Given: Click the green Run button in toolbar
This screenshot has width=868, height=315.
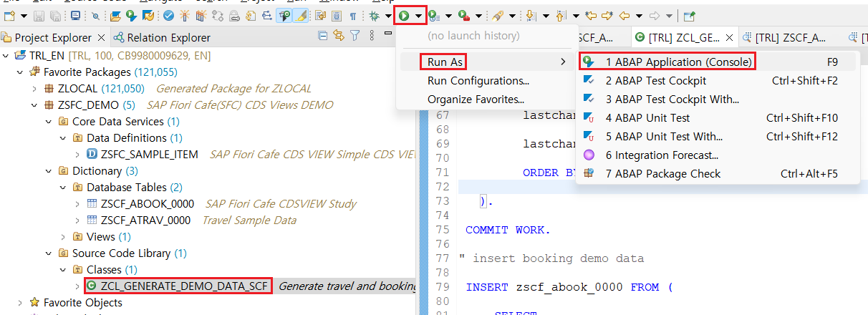Looking at the screenshot, I should click(x=404, y=16).
